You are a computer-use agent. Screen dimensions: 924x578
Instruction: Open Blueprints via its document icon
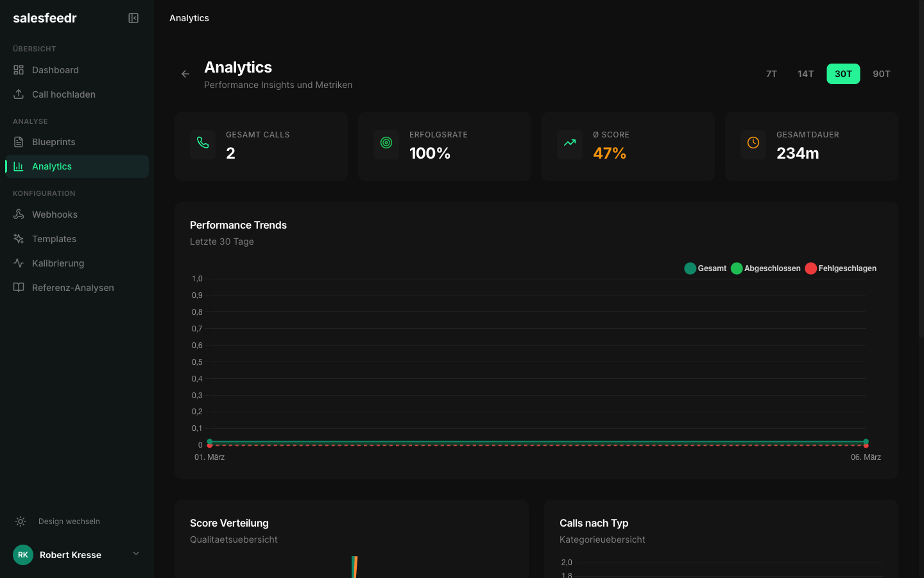point(20,142)
